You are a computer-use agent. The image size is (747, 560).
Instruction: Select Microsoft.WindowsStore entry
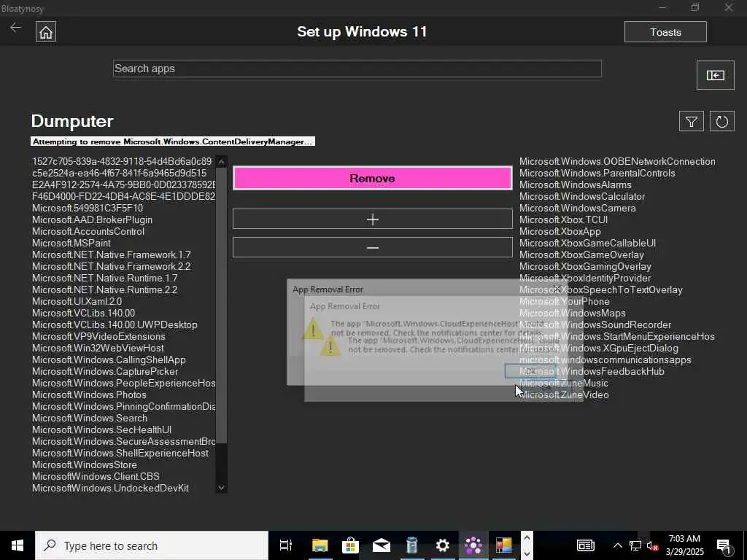point(85,464)
